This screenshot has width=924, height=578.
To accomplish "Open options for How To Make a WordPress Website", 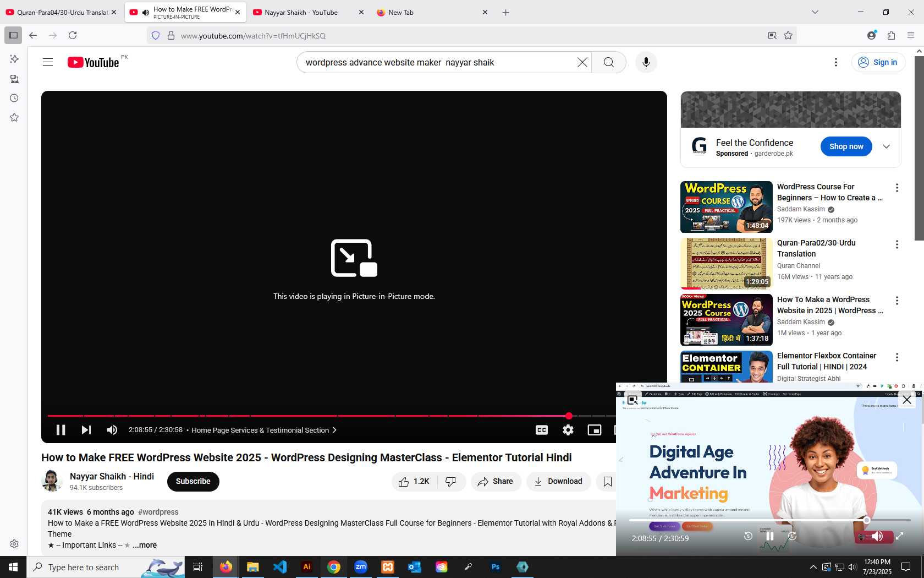I will (897, 301).
